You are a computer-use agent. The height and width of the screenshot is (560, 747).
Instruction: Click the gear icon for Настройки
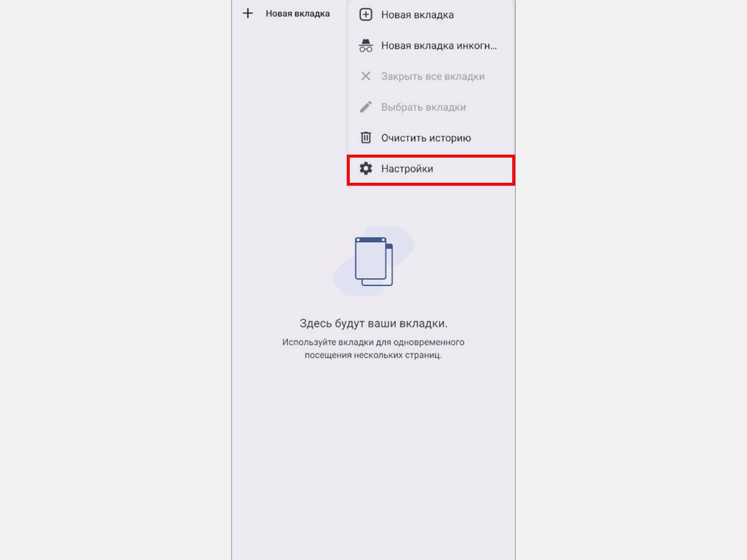pos(366,168)
